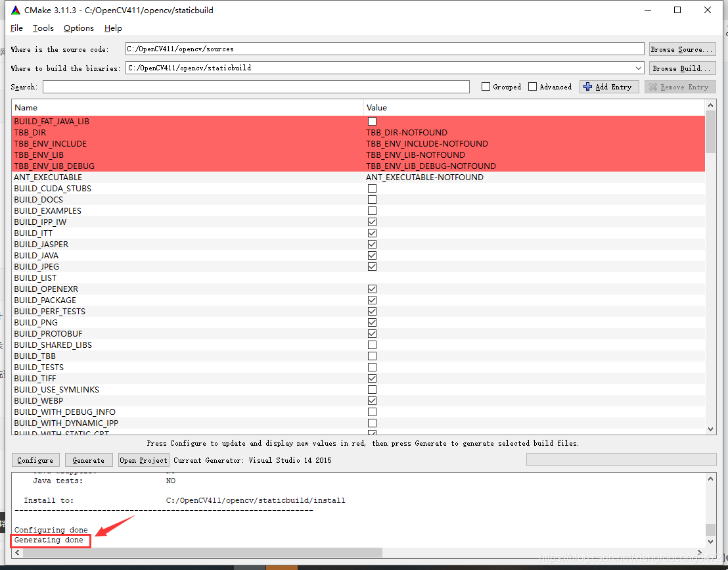The height and width of the screenshot is (570, 728).
Task: Open the Tools menu
Action: coord(43,28)
